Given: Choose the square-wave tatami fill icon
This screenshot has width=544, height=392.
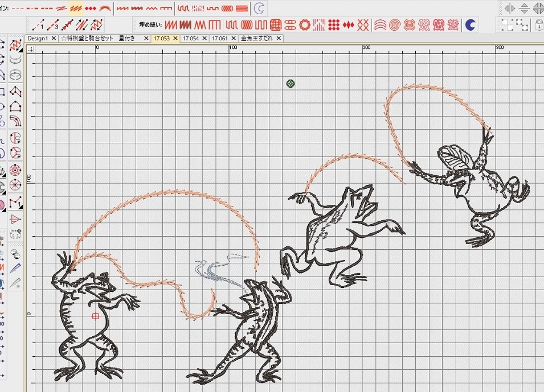Looking at the screenshot, I should pyautogui.click(x=260, y=25).
